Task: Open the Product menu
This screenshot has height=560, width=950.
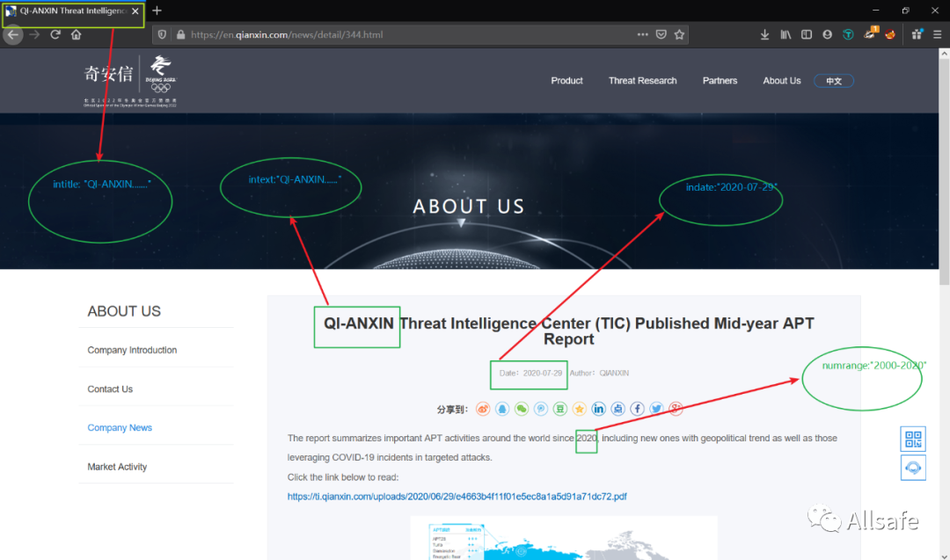Action: (566, 81)
